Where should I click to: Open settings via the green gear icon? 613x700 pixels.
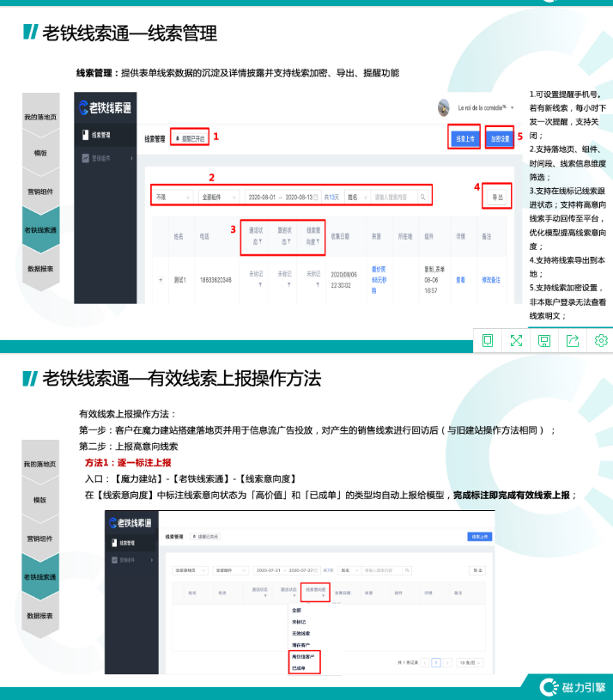[601, 341]
